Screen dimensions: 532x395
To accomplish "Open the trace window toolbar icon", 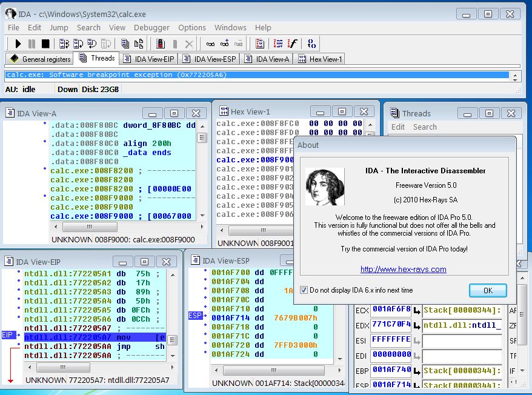I will pos(260,44).
